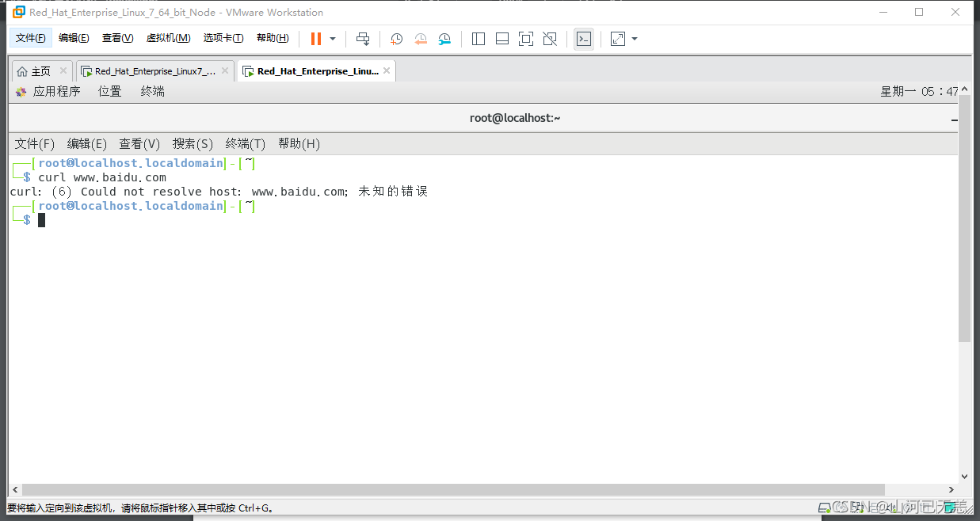Close the active Red_Hat_Enterprise_Linu... tab
Screen dimensions: 980x521
(x=387, y=70)
